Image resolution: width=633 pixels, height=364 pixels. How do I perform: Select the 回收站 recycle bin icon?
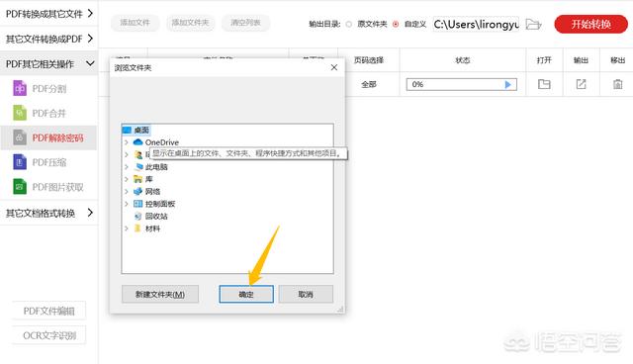138,216
